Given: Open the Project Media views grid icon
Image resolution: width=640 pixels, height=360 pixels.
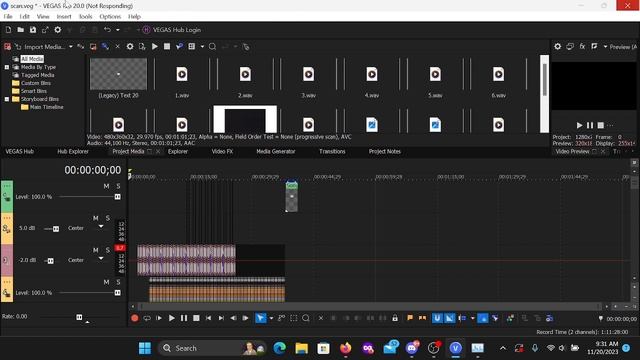Looking at the screenshot, I should click(191, 47).
